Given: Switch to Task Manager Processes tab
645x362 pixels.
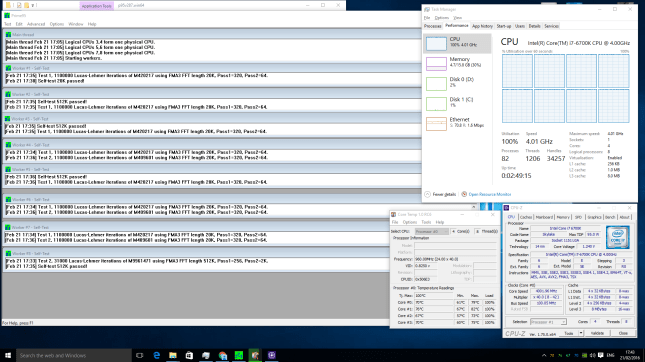Looking at the screenshot, I should 433,26.
